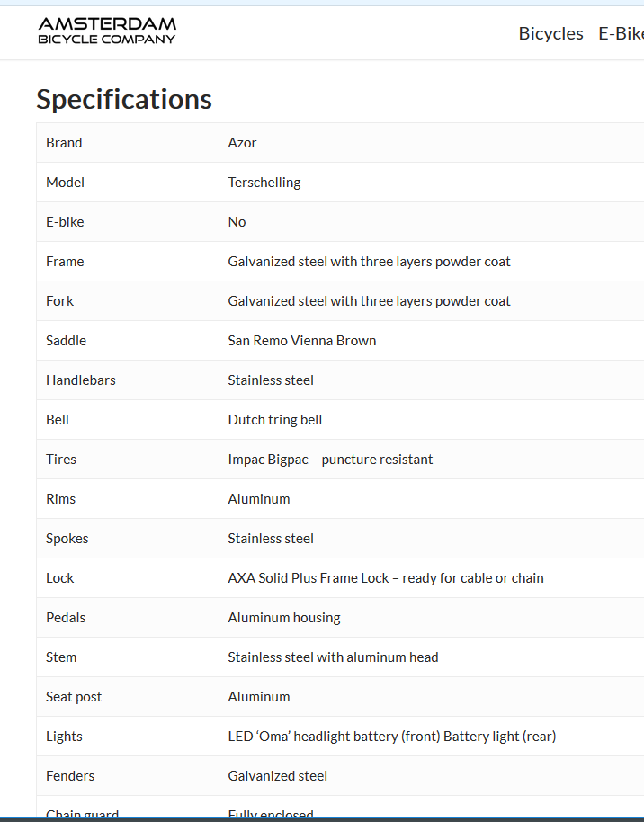Select the E-bike row label
This screenshot has width=644, height=822.
point(65,222)
